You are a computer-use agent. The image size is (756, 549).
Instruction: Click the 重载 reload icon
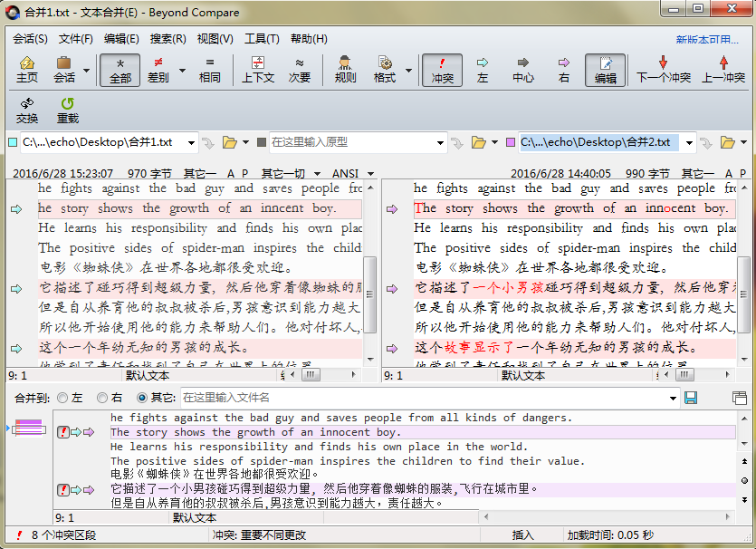coord(65,110)
